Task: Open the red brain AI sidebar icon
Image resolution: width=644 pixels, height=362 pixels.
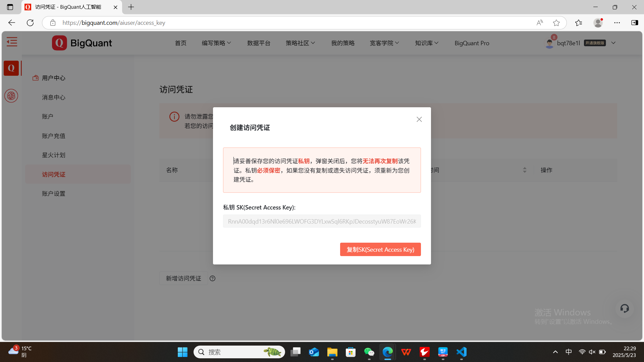Action: pyautogui.click(x=11, y=96)
